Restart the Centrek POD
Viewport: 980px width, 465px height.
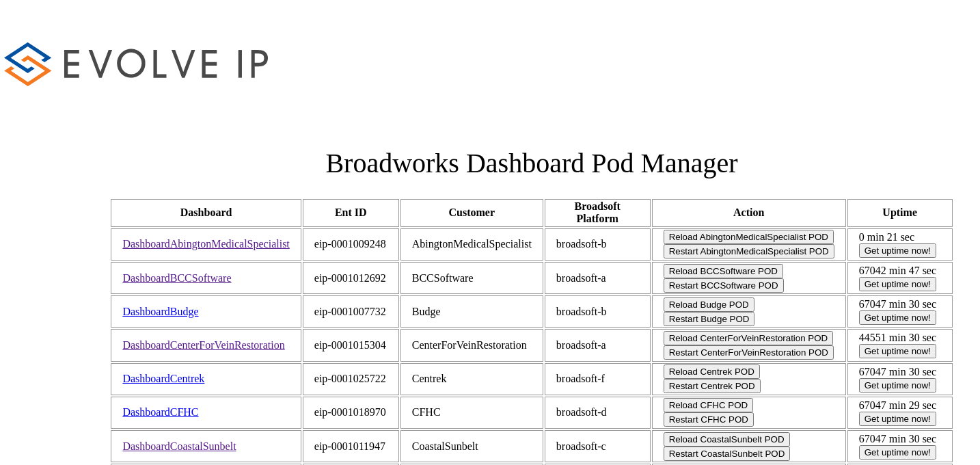711,386
